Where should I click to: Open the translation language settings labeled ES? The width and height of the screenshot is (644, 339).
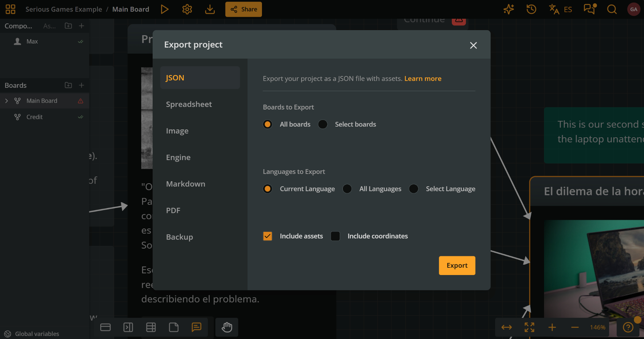pyautogui.click(x=561, y=9)
